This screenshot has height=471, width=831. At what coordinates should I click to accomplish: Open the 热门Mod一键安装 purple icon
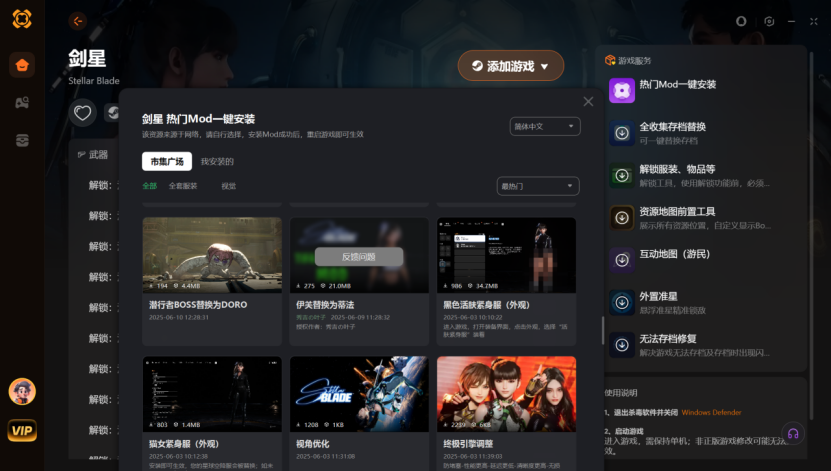pyautogui.click(x=622, y=90)
